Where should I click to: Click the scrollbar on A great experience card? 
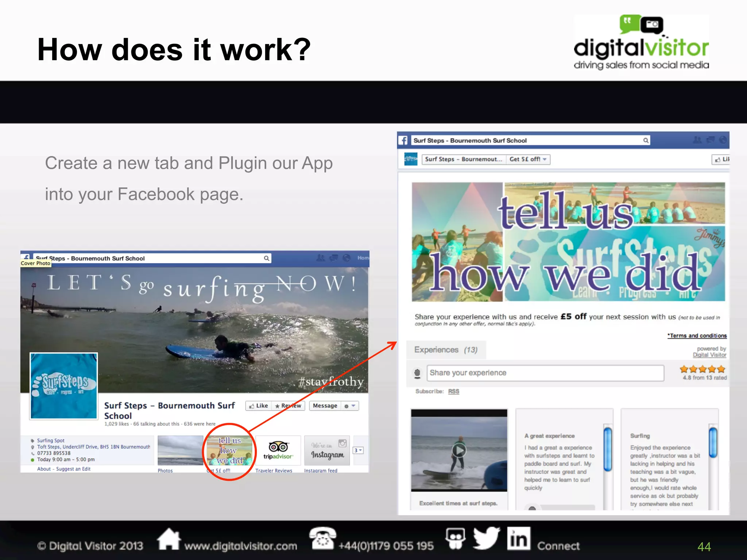(608, 450)
